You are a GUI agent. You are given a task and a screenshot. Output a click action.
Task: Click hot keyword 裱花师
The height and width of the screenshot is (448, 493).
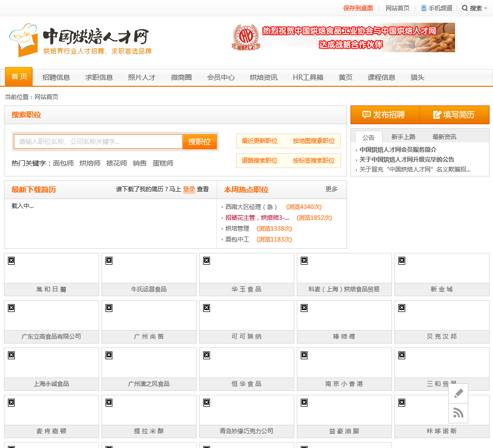117,163
